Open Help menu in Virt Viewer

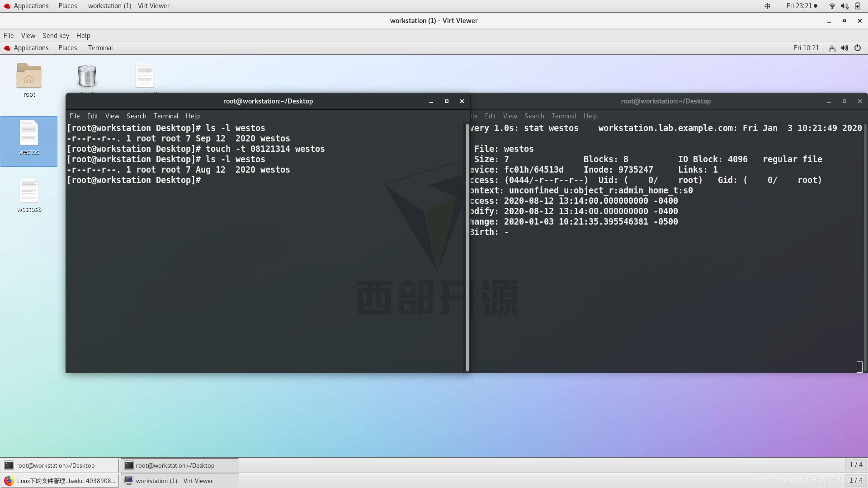[x=83, y=36]
